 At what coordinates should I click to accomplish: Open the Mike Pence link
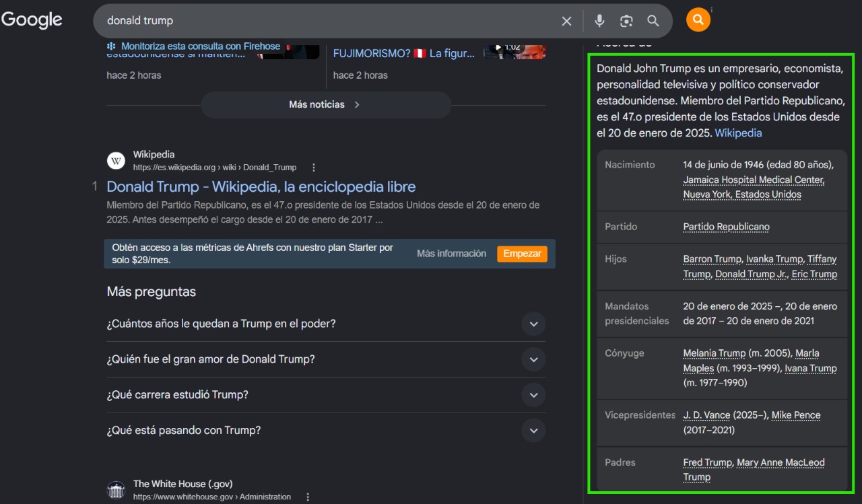[796, 415]
